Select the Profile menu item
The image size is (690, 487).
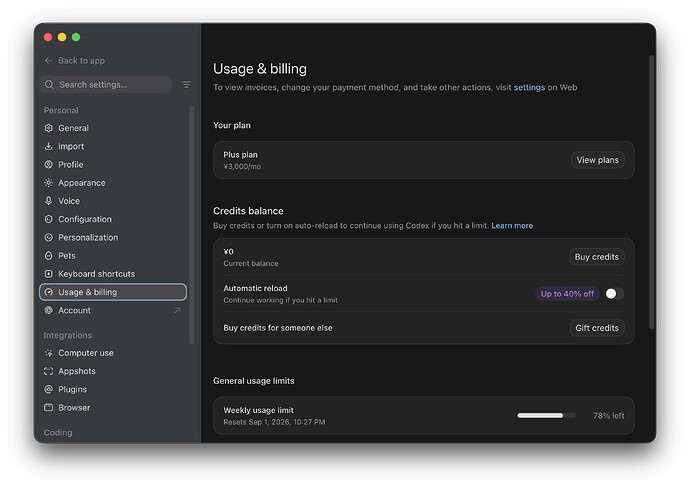pos(113,165)
